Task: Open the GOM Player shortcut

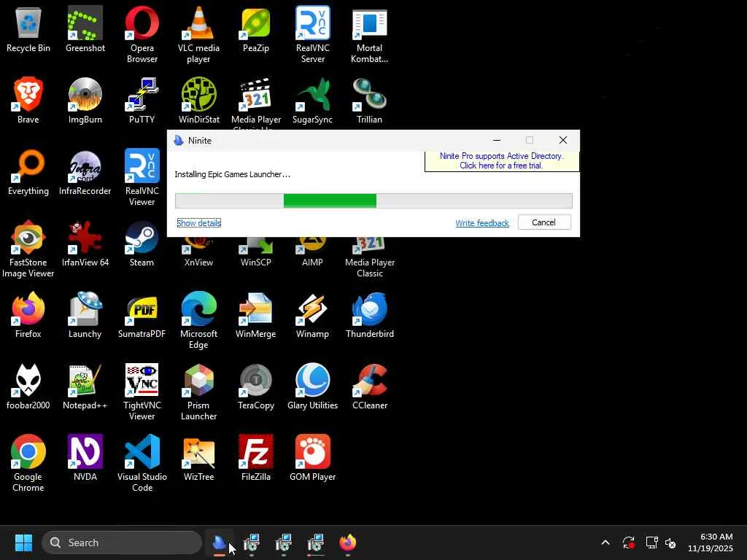Action: pos(312,458)
